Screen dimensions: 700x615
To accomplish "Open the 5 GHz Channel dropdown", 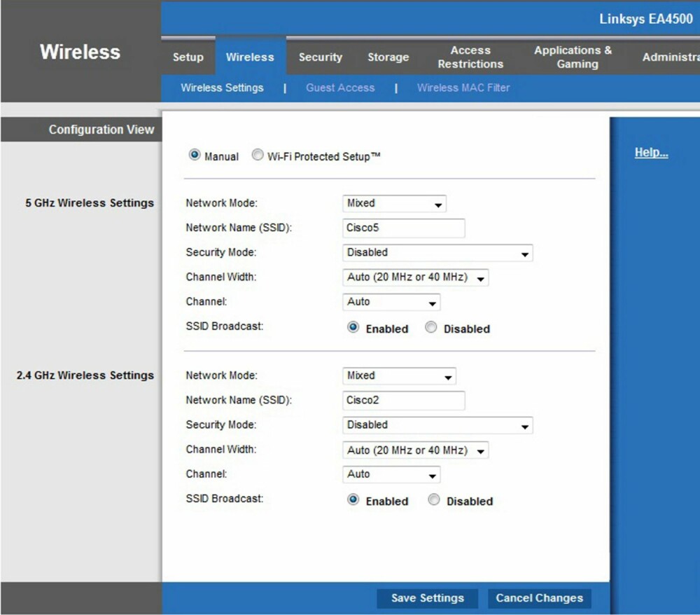I will click(x=391, y=302).
